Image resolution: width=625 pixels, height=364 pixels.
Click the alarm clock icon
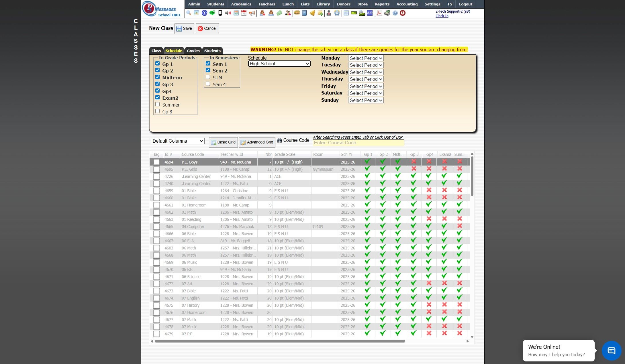337,13
